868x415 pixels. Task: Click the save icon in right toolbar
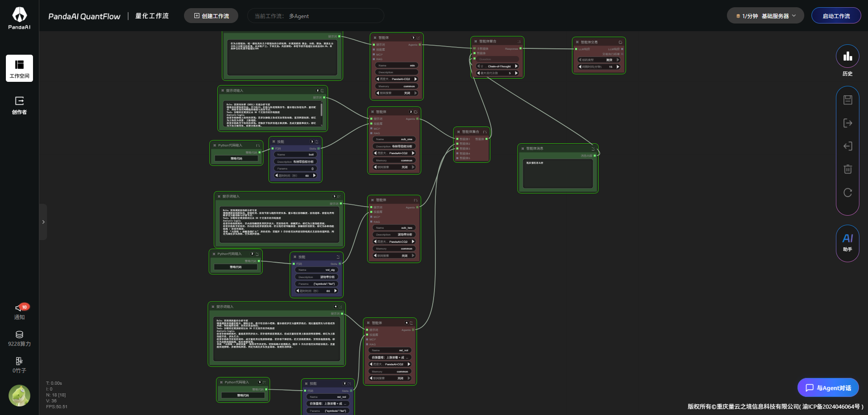click(848, 100)
